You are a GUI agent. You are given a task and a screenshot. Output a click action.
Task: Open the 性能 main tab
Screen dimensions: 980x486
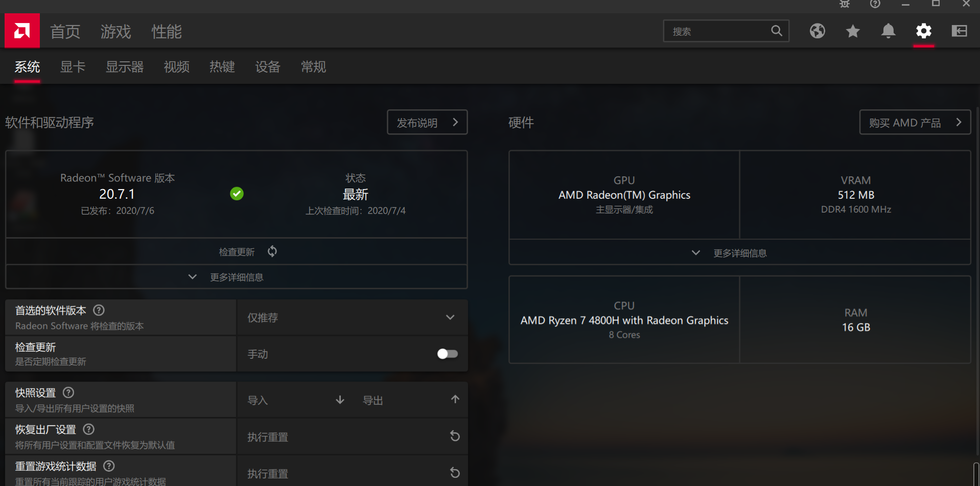167,32
